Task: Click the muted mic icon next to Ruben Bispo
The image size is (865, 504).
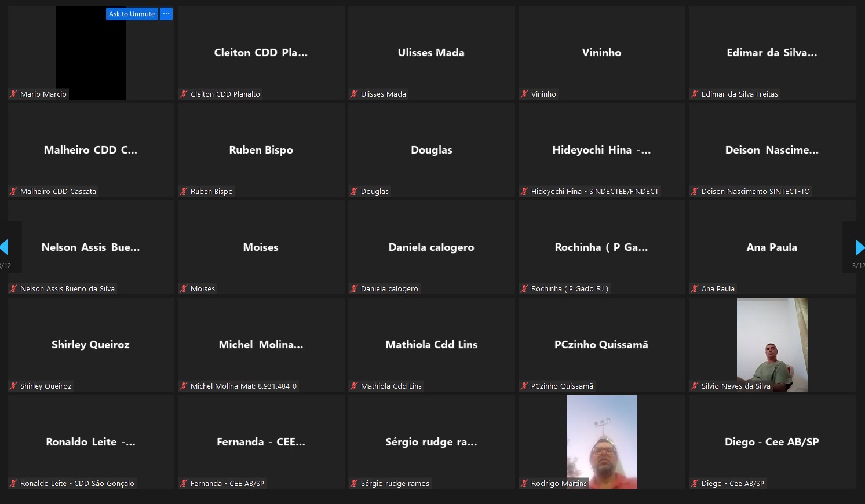Action: click(184, 191)
